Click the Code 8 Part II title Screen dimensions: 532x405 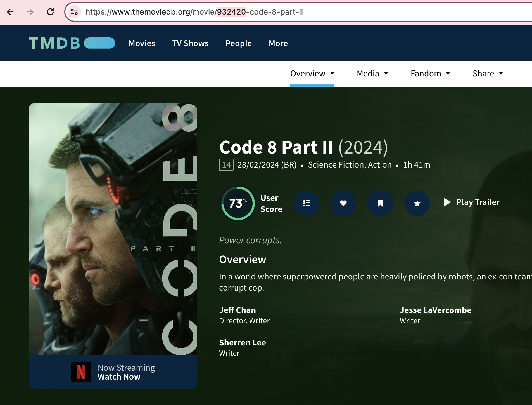click(x=276, y=147)
